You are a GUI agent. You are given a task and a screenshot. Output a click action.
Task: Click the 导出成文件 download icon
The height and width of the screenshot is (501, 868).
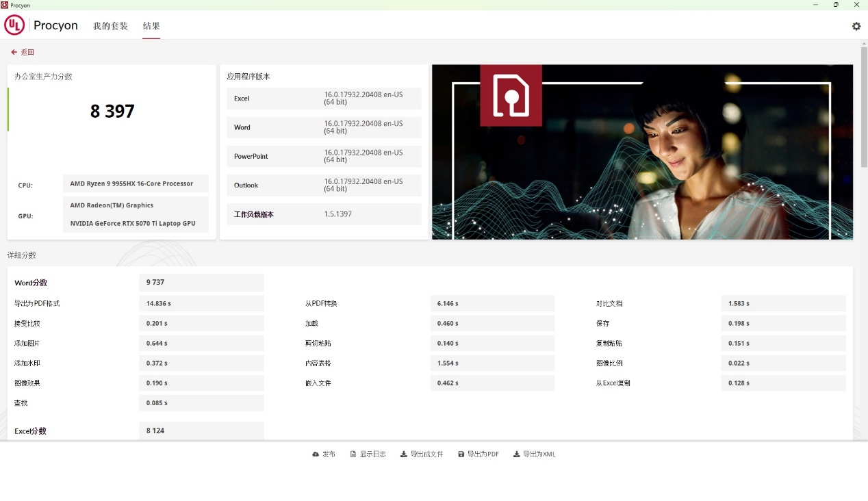404,454
